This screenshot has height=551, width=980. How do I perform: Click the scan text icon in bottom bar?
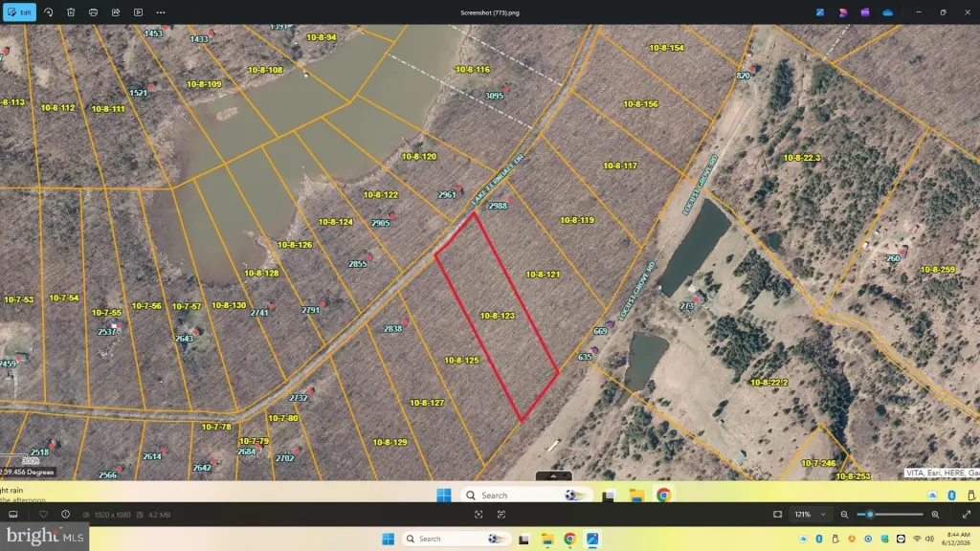pyautogui.click(x=479, y=514)
